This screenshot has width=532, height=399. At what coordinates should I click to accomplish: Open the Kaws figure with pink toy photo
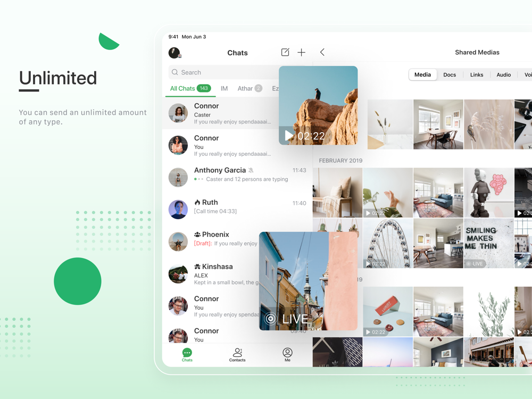[x=488, y=193]
